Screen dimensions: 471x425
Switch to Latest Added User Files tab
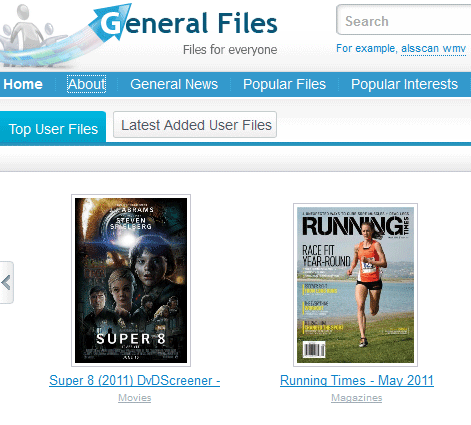tap(195, 125)
